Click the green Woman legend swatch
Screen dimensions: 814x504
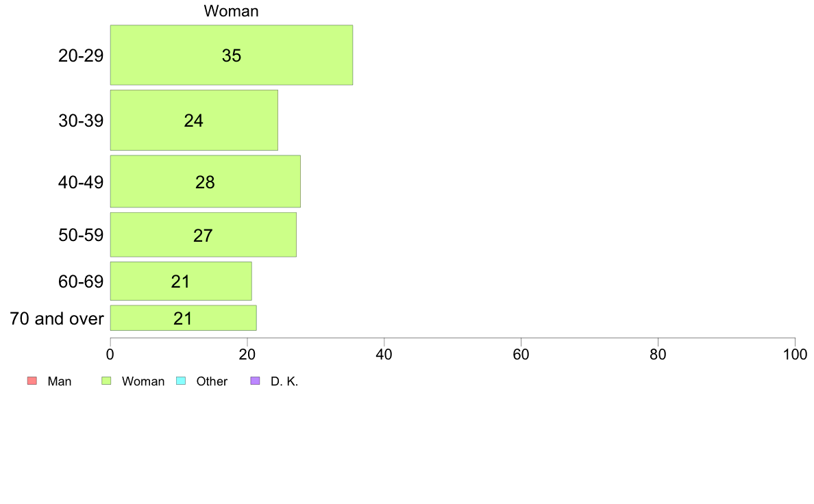pyautogui.click(x=106, y=381)
